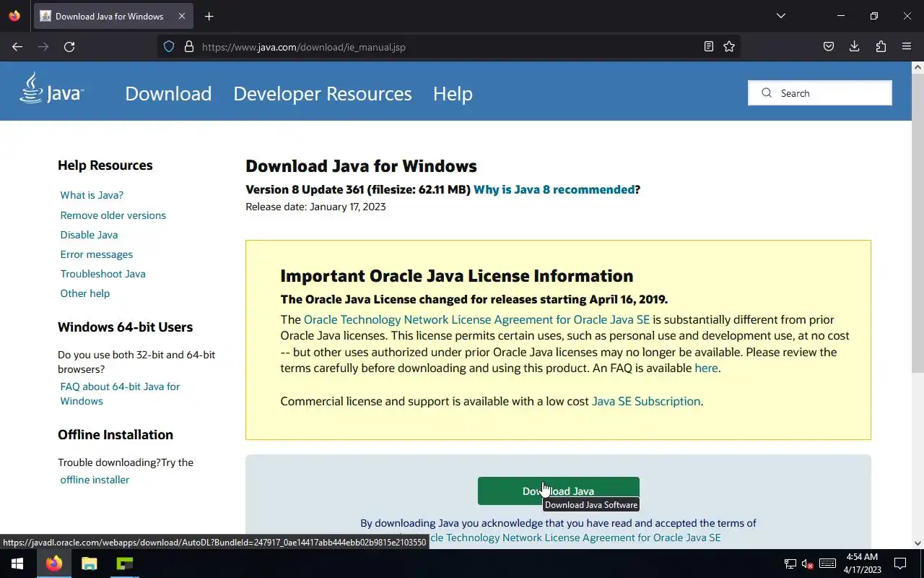Screen dimensions: 924x578
Task: Click the Download Java for Windows heading
Action: pos(361,166)
